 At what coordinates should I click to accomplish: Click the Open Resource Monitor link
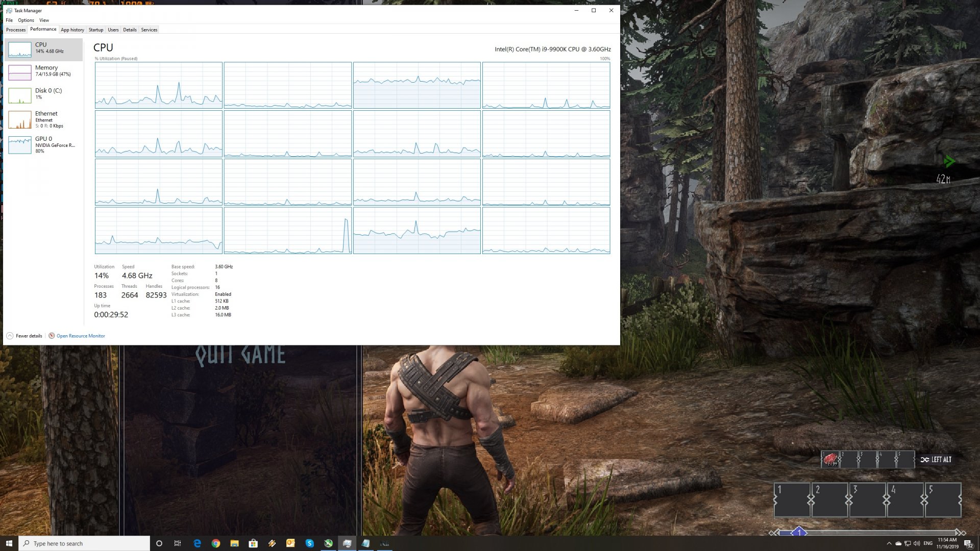coord(81,336)
